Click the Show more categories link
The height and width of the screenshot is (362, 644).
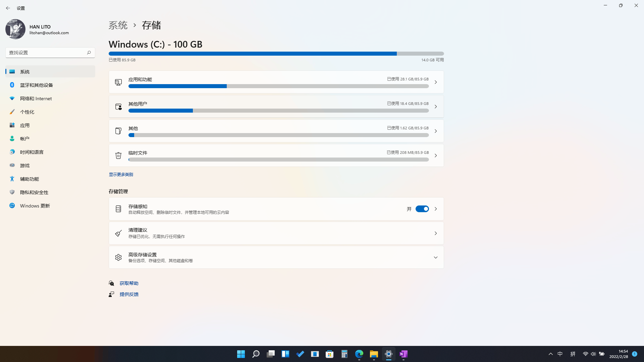pos(121,175)
